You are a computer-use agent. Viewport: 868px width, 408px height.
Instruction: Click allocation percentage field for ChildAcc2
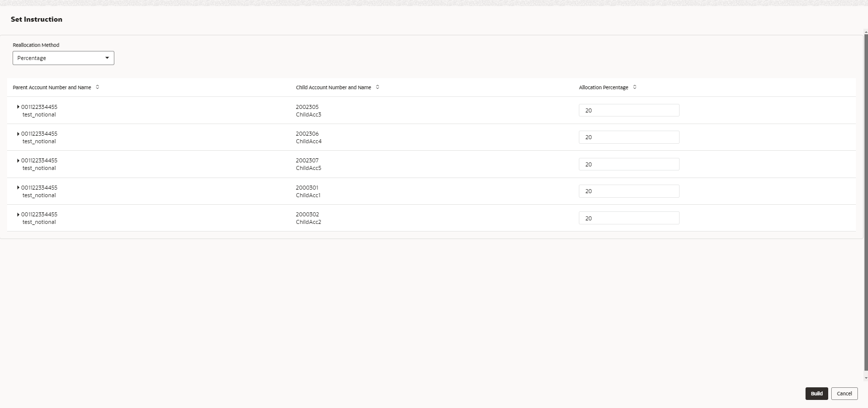(629, 218)
